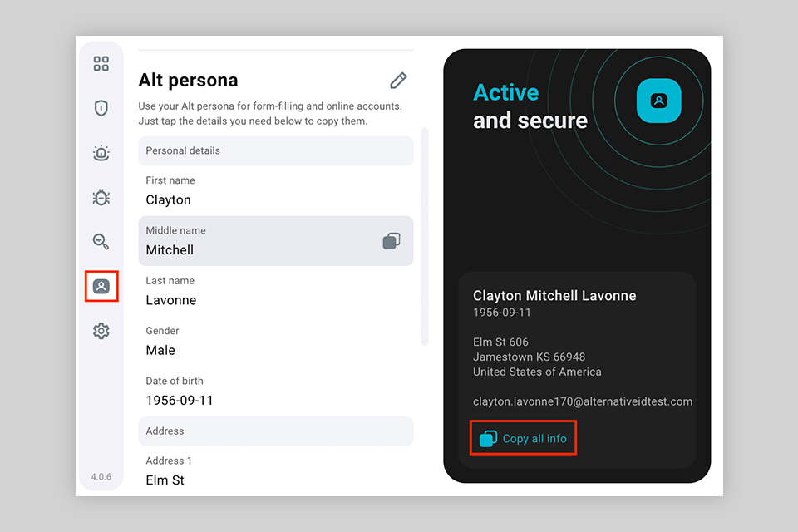Copy the Last name Lavonne field
The height and width of the screenshot is (532, 798).
[275, 292]
